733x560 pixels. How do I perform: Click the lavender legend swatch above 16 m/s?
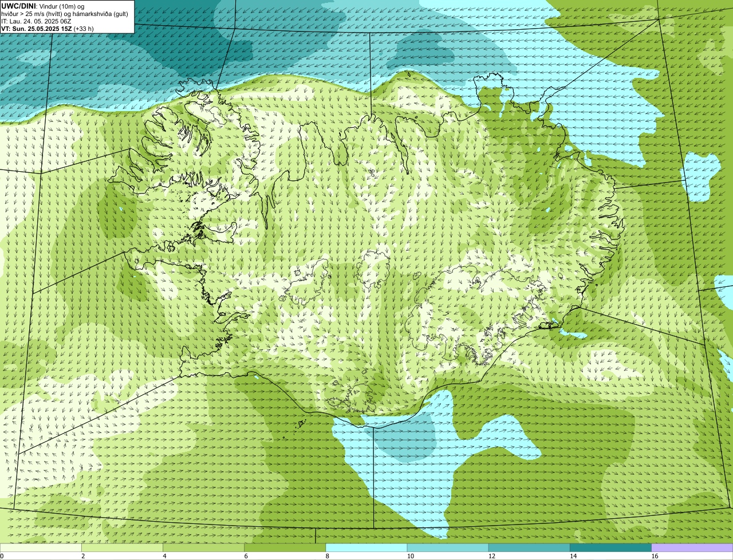(x=692, y=547)
